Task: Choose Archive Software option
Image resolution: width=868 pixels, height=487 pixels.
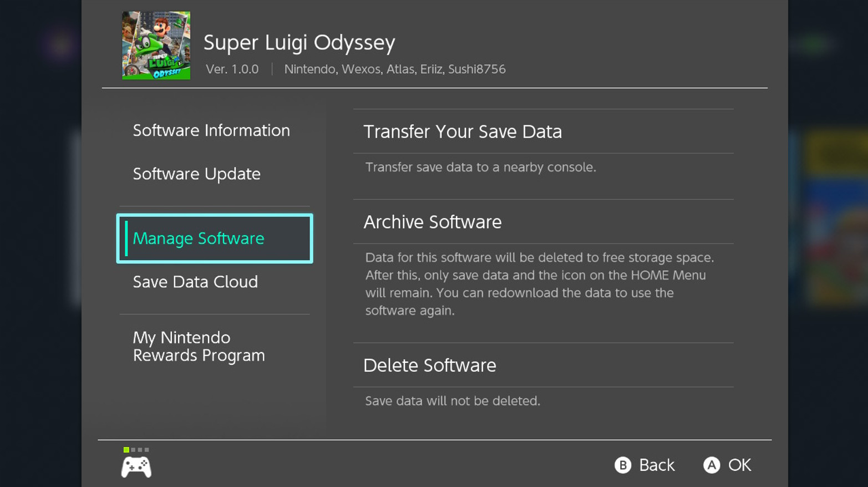Action: tap(433, 222)
